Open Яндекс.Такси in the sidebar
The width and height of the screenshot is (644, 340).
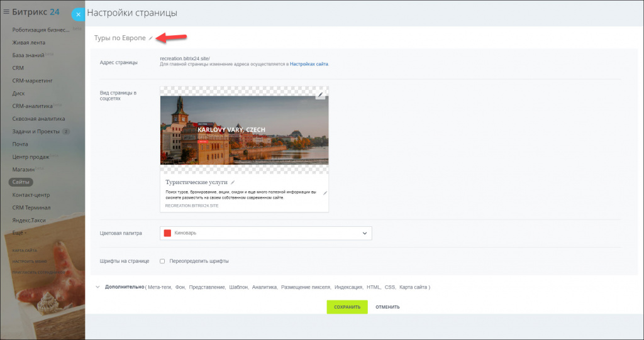(x=29, y=221)
